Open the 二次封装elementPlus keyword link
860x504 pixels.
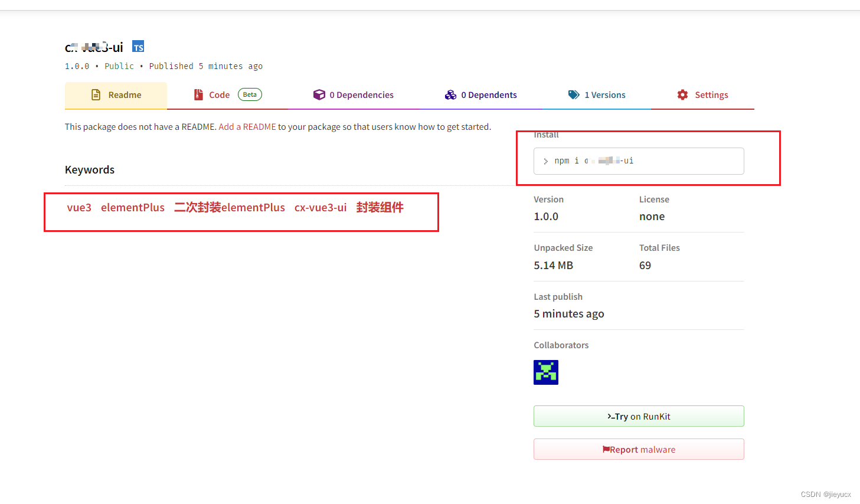click(x=230, y=208)
